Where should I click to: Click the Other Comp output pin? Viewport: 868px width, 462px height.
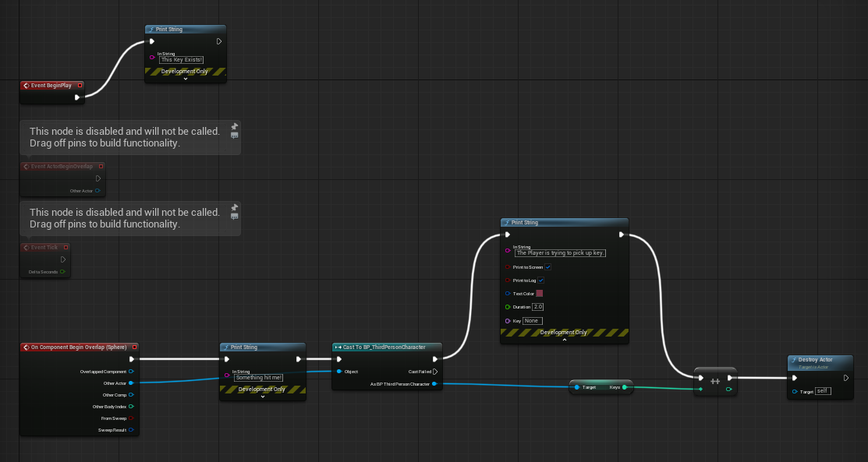pyautogui.click(x=131, y=395)
